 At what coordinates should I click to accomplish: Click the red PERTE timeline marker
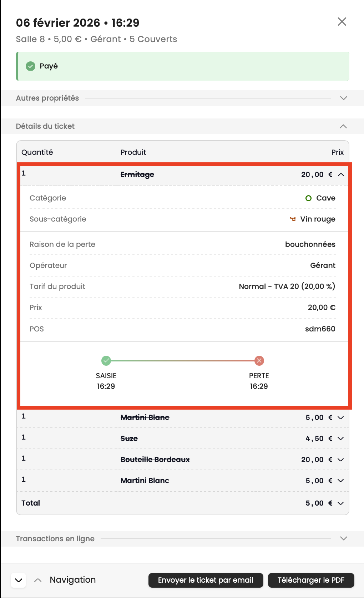click(259, 361)
